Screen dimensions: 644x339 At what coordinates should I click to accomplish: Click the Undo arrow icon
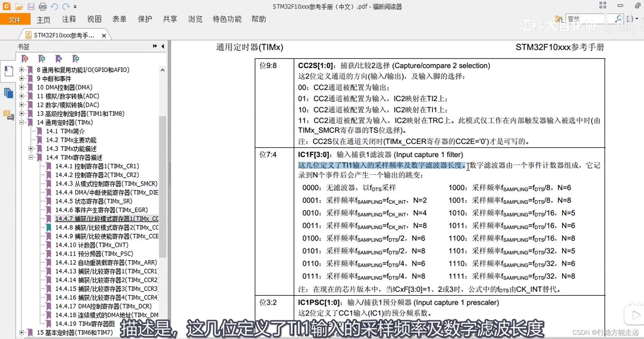pyautogui.click(x=54, y=6)
